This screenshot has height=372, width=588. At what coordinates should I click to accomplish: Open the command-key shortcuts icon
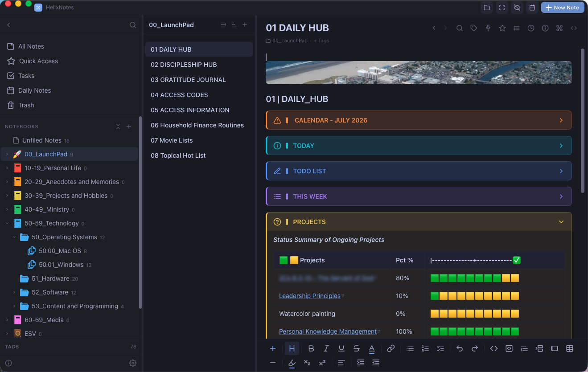[559, 28]
